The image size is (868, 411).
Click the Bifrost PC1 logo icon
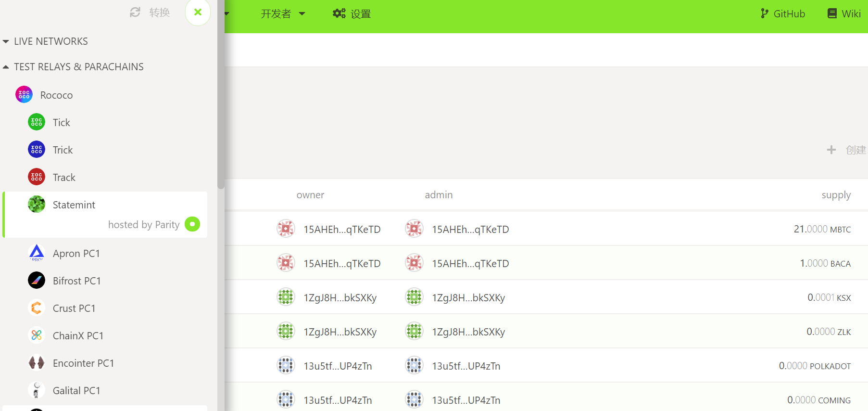pos(37,281)
